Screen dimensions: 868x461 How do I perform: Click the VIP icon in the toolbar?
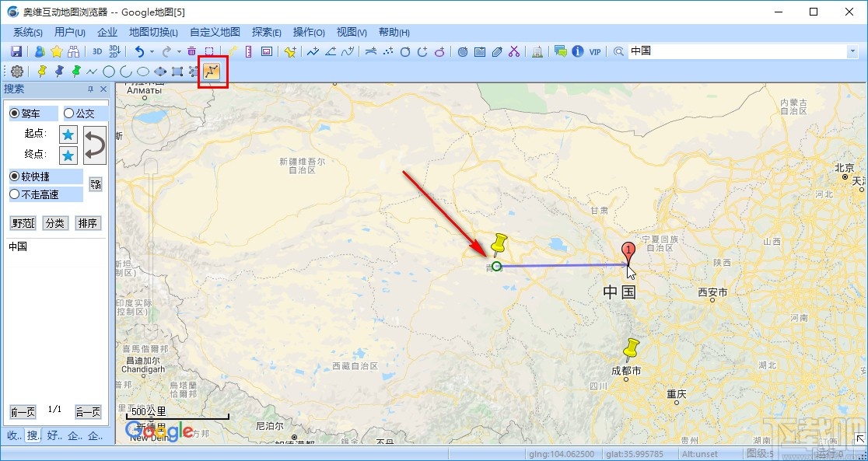click(x=595, y=51)
